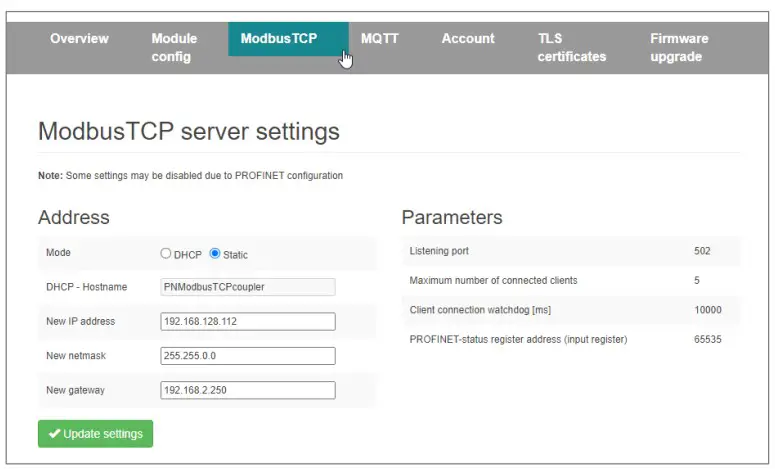The width and height of the screenshot is (775, 469).
Task: Click the ModbusTCP server settings heading
Action: pyautogui.click(x=188, y=131)
